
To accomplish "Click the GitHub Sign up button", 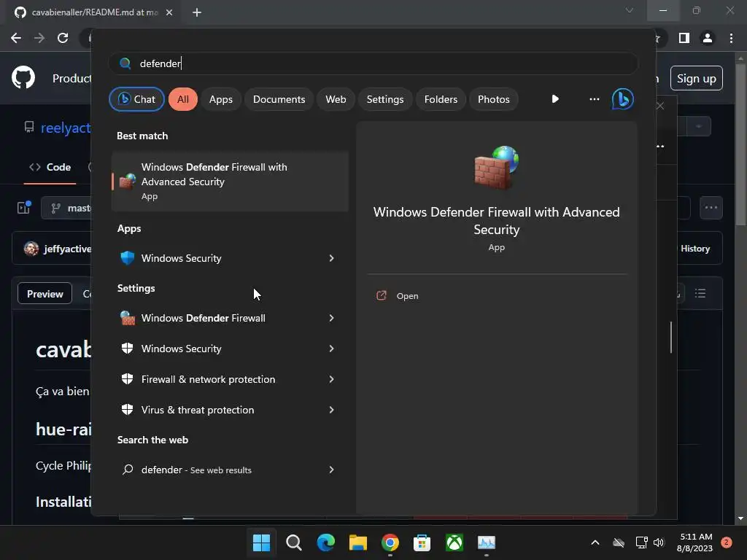I will tap(697, 78).
